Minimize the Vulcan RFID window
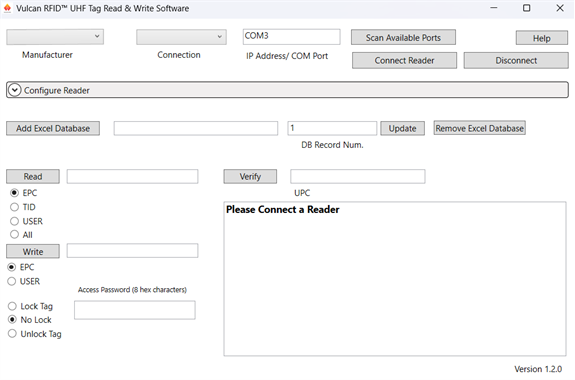Viewport: 575px width, 380px height. pos(494,8)
